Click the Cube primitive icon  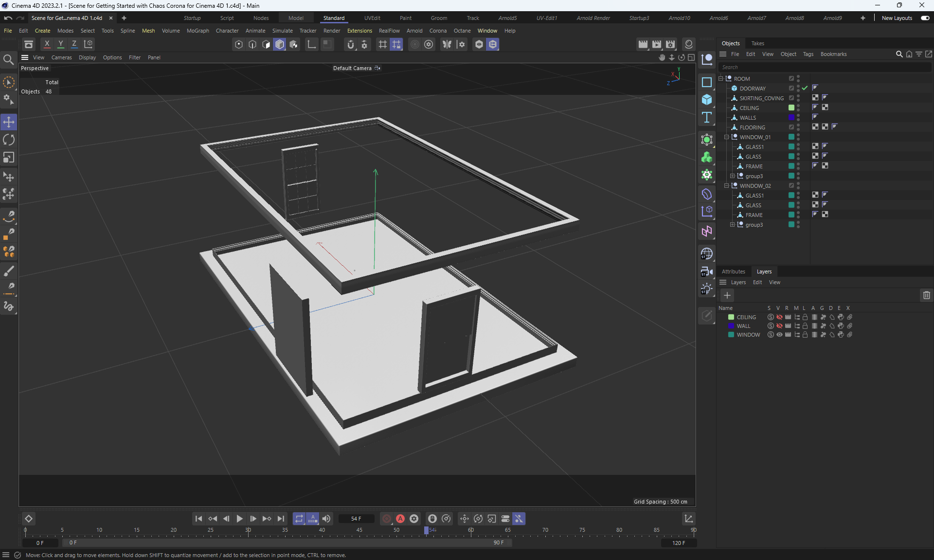(707, 100)
